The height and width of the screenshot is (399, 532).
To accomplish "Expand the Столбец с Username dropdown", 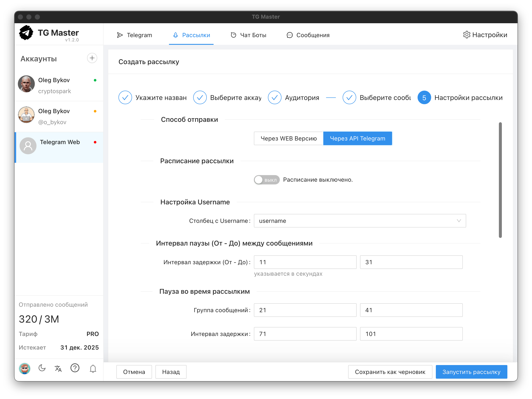I will click(x=360, y=221).
